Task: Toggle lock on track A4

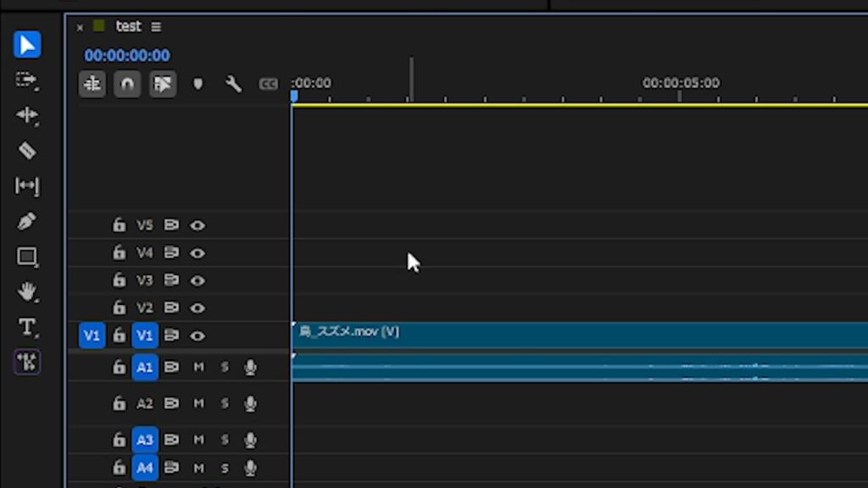Action: pos(119,468)
